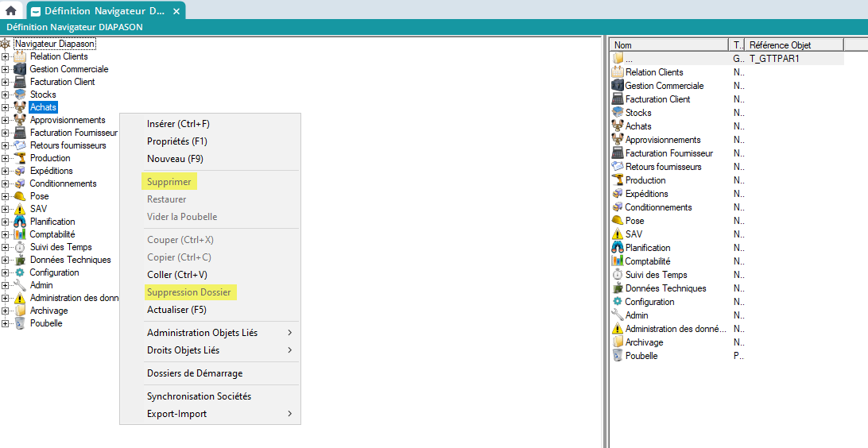This screenshot has height=448, width=868.
Task: Click the Pose helmet icon in right list
Action: [x=618, y=221]
